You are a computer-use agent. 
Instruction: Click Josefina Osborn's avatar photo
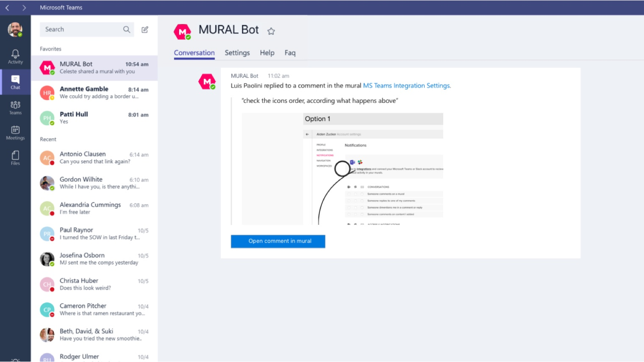(x=47, y=259)
